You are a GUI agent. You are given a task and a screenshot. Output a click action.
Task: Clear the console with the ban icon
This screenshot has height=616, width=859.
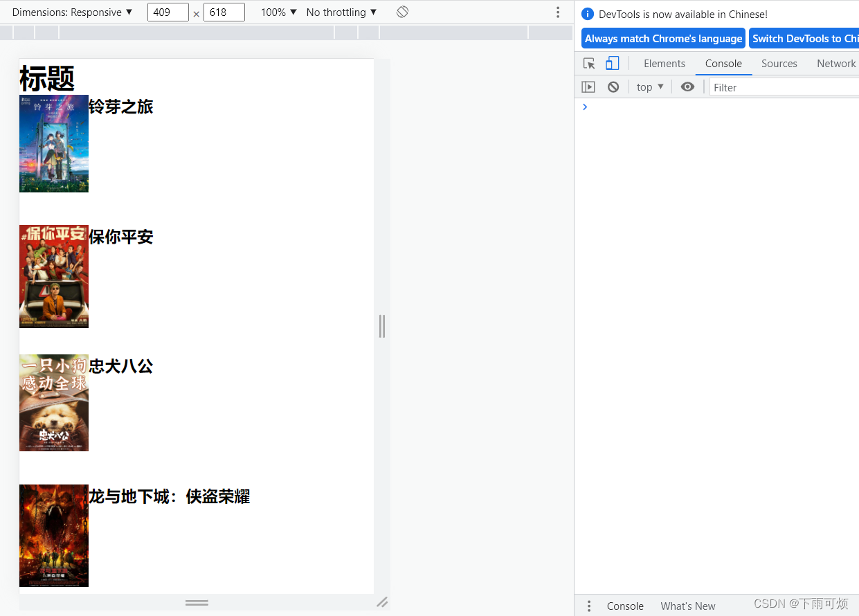[x=613, y=87]
